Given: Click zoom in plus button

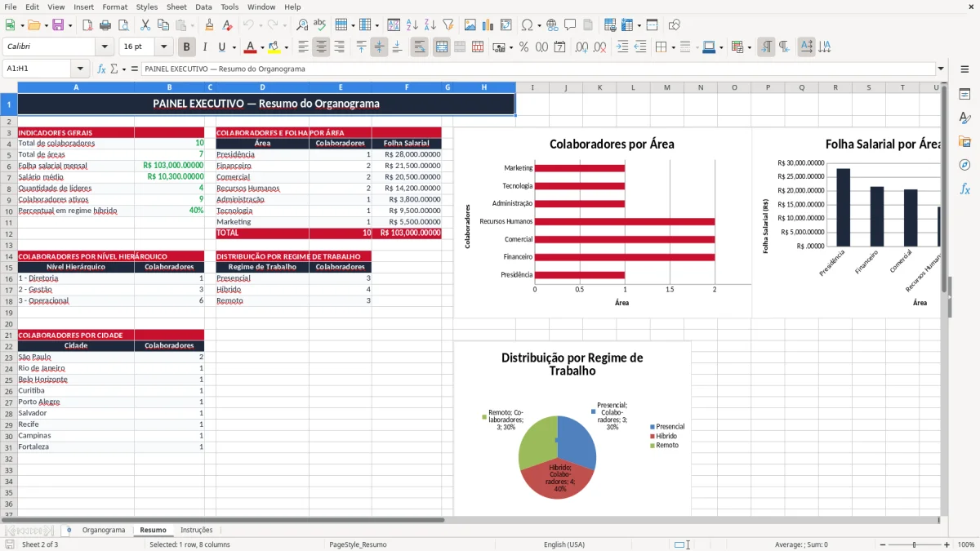Looking at the screenshot, I should point(947,544).
